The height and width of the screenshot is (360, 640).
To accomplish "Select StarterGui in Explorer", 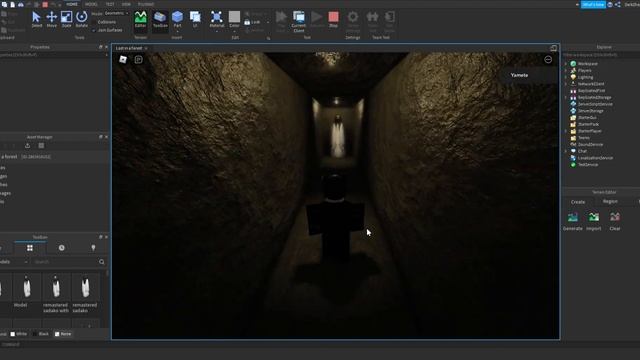I will pyautogui.click(x=587, y=118).
